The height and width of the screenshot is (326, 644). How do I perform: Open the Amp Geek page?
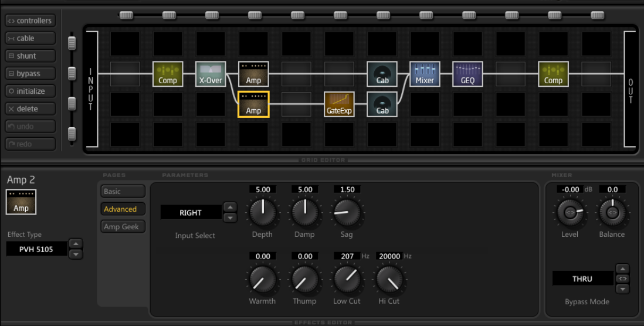pyautogui.click(x=123, y=227)
